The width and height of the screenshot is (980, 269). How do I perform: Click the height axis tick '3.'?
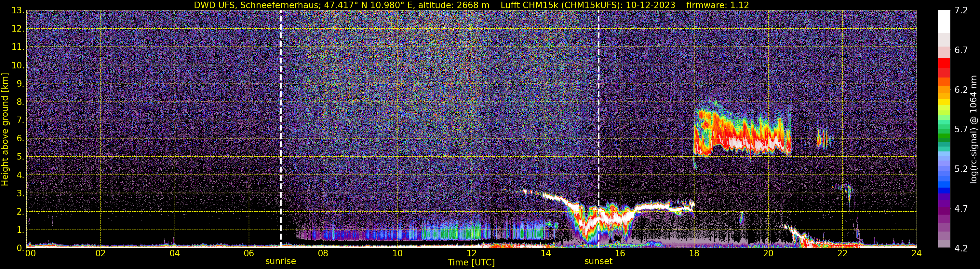click(x=20, y=193)
